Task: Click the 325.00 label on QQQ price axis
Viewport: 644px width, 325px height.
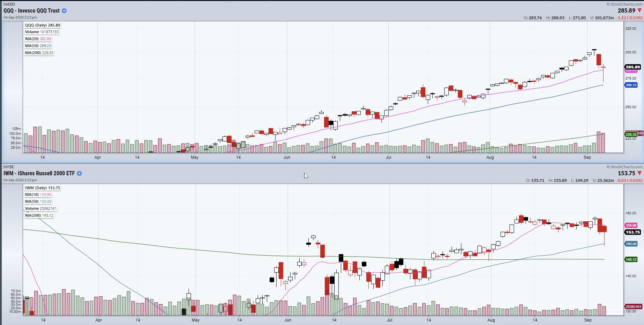Action: [631, 29]
